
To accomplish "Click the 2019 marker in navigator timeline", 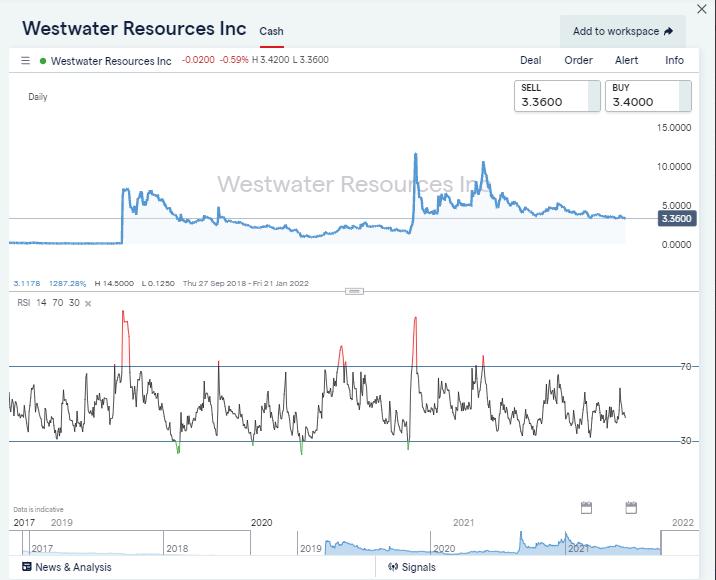I will (x=311, y=548).
